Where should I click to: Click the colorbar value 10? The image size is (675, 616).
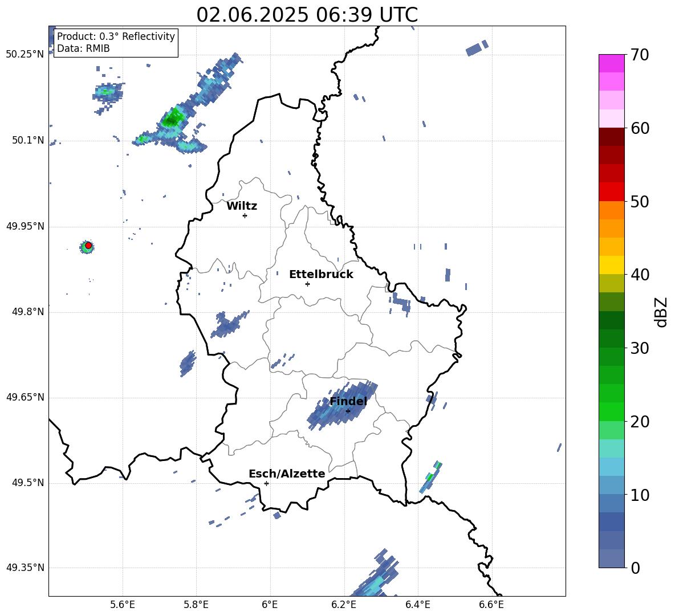tap(640, 495)
